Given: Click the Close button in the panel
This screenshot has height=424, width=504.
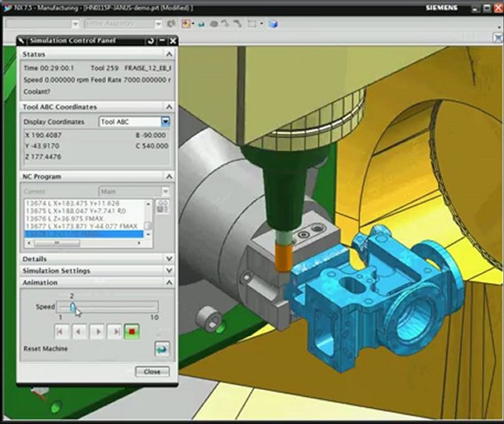Looking at the screenshot, I should (x=152, y=372).
